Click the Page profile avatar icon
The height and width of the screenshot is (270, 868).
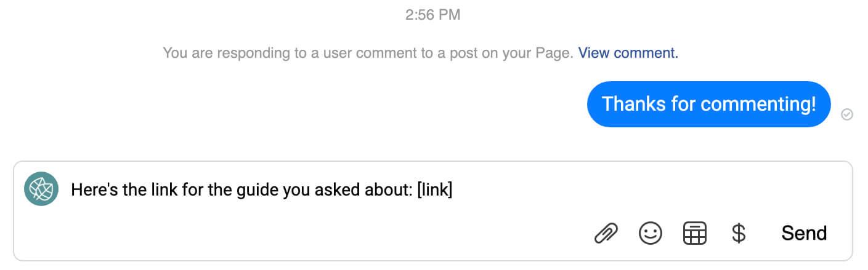(x=41, y=189)
